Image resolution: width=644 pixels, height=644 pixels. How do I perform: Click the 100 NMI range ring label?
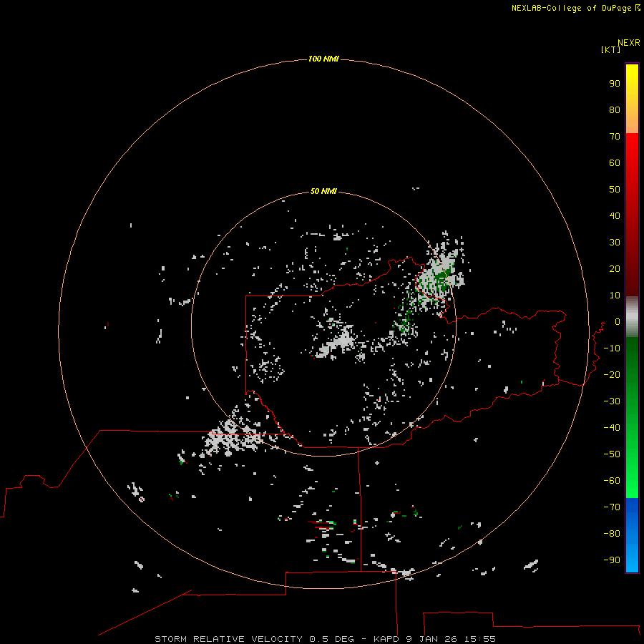pos(323,59)
